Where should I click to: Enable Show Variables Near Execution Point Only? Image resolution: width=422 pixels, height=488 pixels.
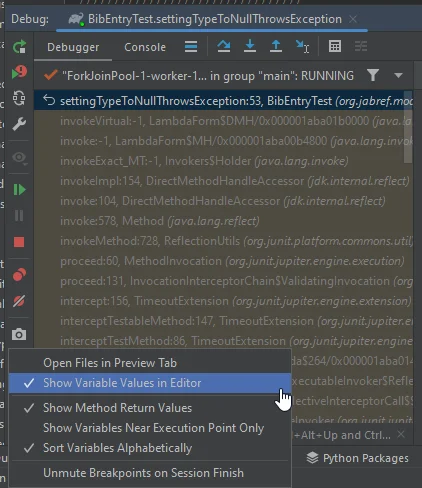tap(150, 428)
